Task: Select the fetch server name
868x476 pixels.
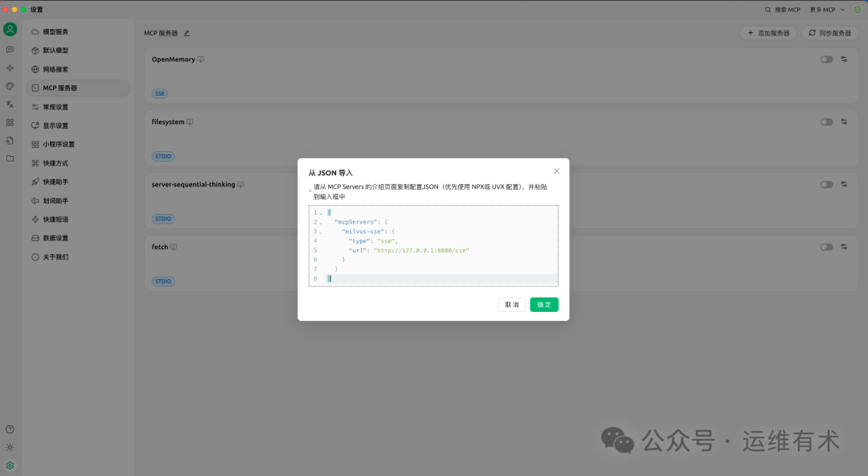Action: [160, 247]
